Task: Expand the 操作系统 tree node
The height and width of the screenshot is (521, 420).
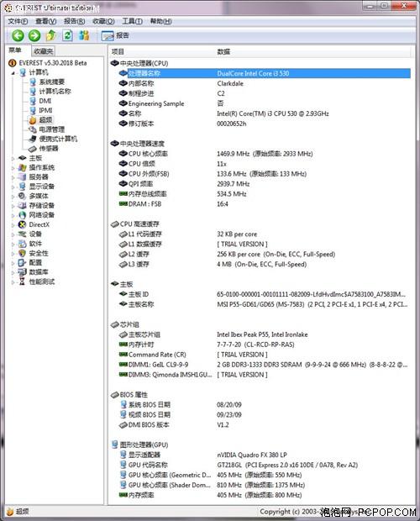Action: 13,168
